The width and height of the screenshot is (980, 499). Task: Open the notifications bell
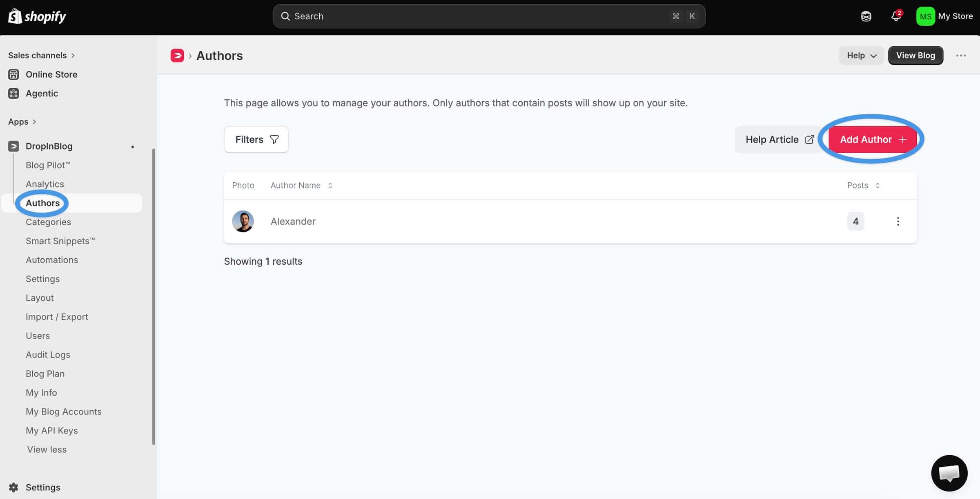pyautogui.click(x=896, y=16)
